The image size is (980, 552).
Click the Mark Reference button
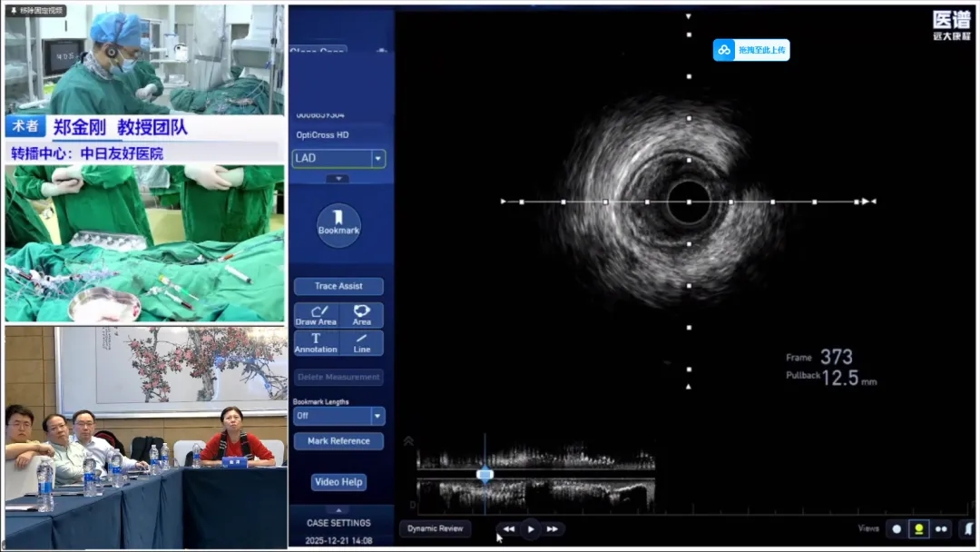[338, 441]
